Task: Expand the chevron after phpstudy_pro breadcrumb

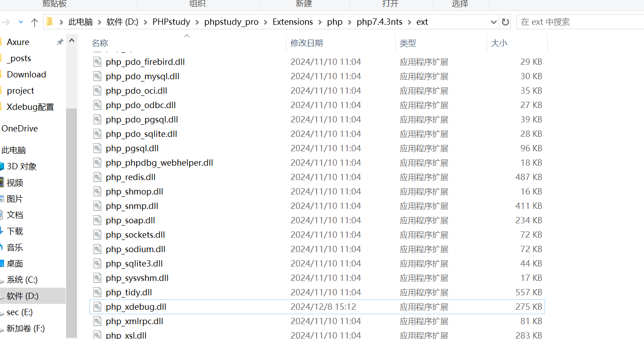Action: (x=266, y=22)
